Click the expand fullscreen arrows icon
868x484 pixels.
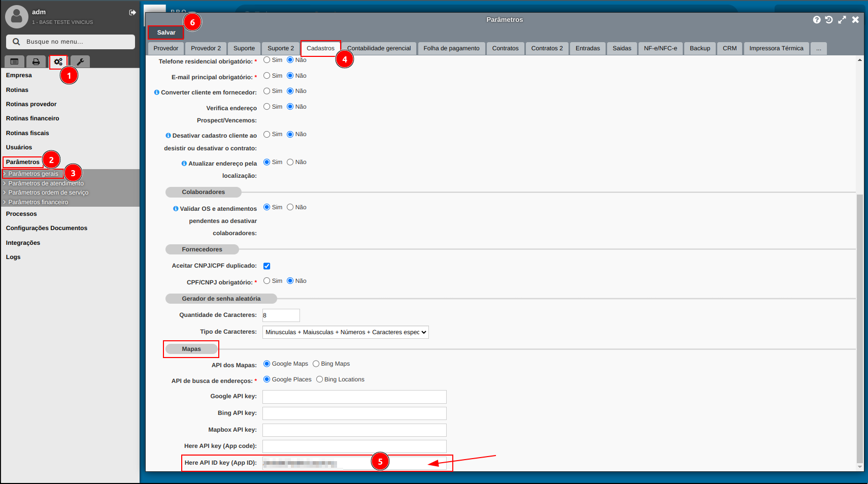(x=842, y=20)
